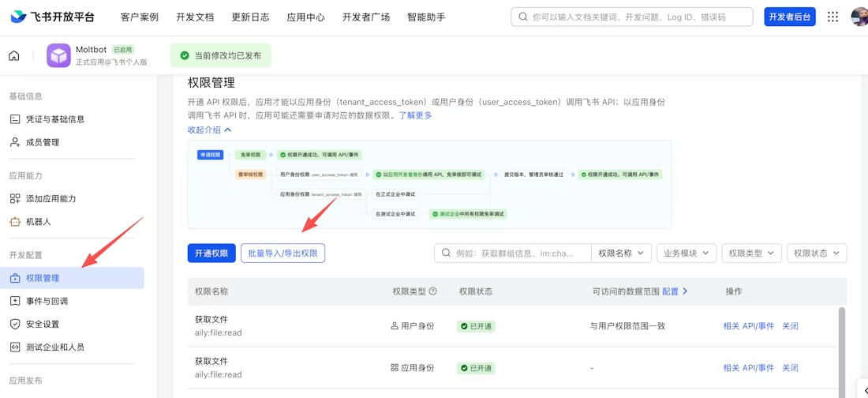Viewport: 868px width, 398px height.
Task: Click the home icon in breadcrumb
Action: pos(14,56)
